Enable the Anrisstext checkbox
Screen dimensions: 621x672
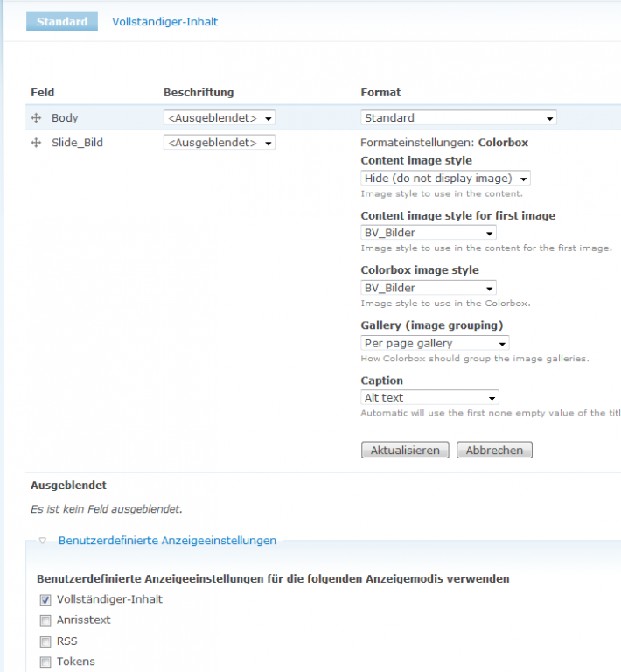pos(45,621)
